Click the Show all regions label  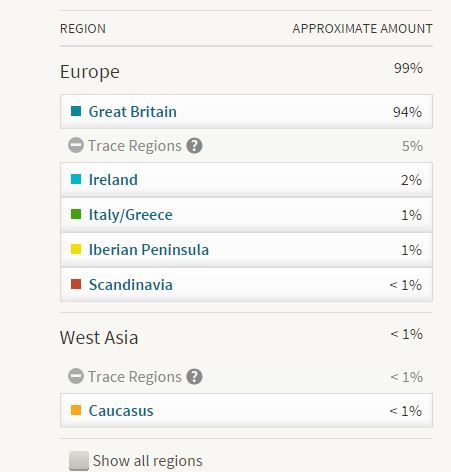pyautogui.click(x=148, y=461)
